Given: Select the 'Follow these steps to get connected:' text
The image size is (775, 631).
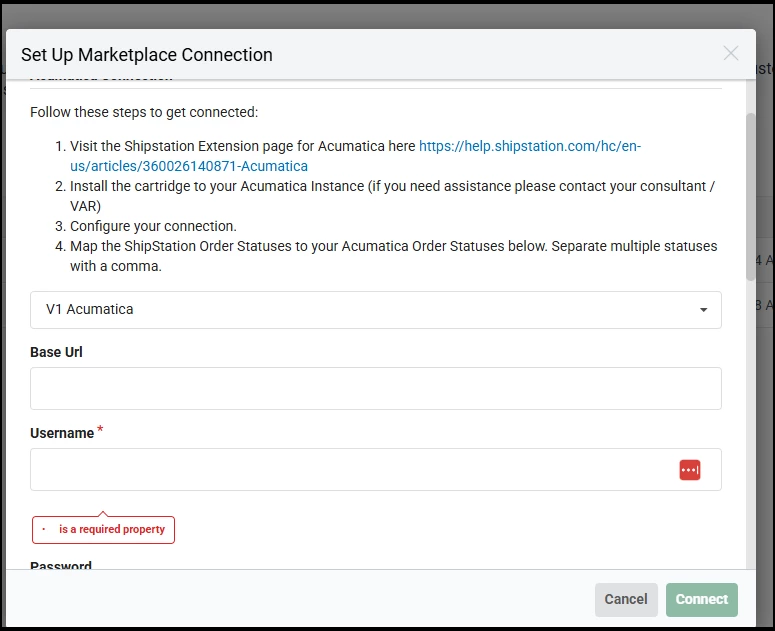Looking at the screenshot, I should click(144, 112).
